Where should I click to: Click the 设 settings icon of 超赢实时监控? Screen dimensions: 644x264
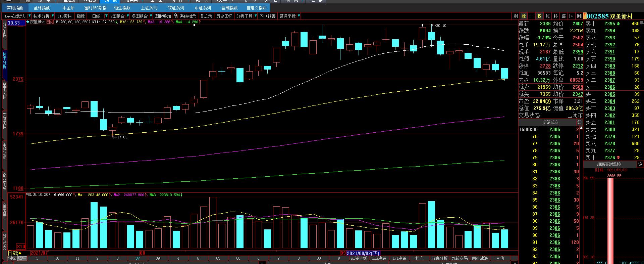tap(640, 164)
